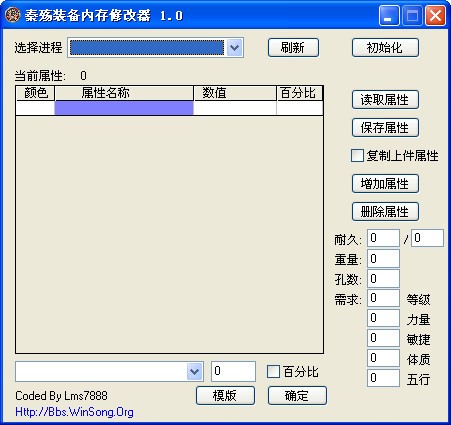Viewport: 451px width, 425px height.
Task: Click the 读取属性 button
Action: [x=385, y=99]
